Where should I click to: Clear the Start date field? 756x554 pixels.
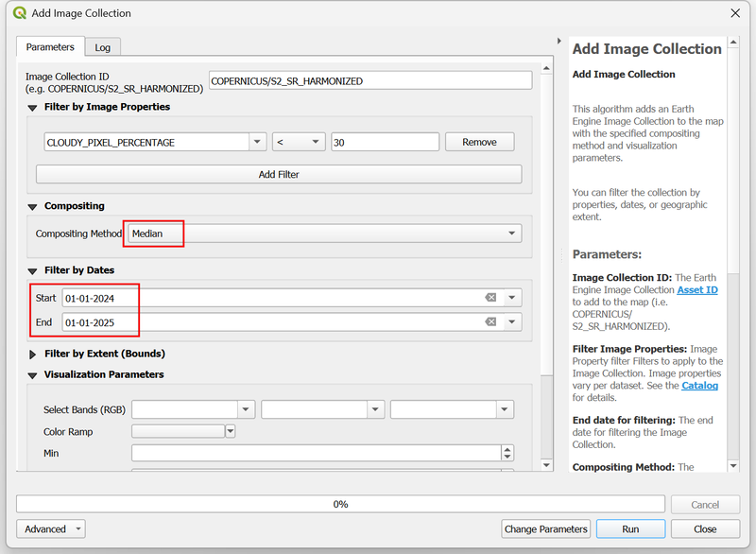click(490, 298)
